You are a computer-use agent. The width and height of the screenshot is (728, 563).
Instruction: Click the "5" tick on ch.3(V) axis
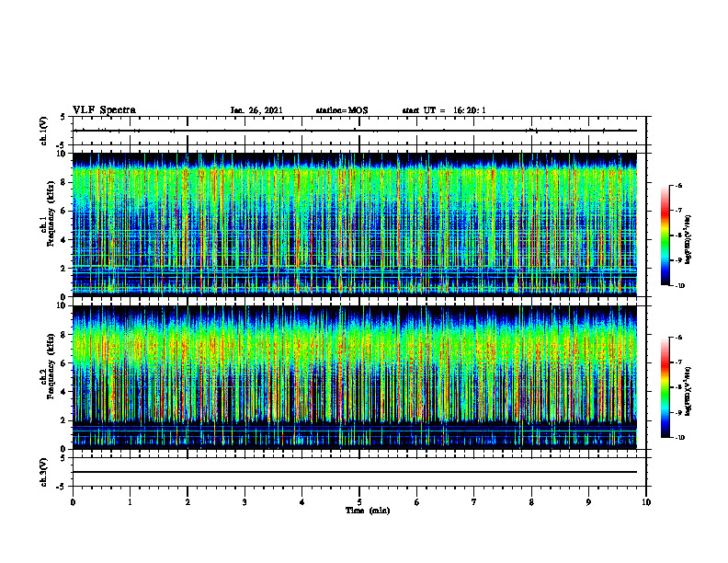click(63, 458)
